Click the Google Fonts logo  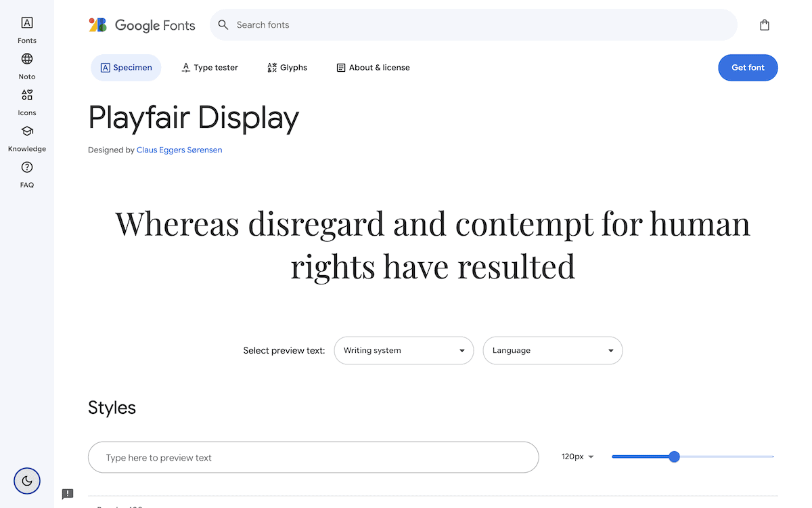142,24
